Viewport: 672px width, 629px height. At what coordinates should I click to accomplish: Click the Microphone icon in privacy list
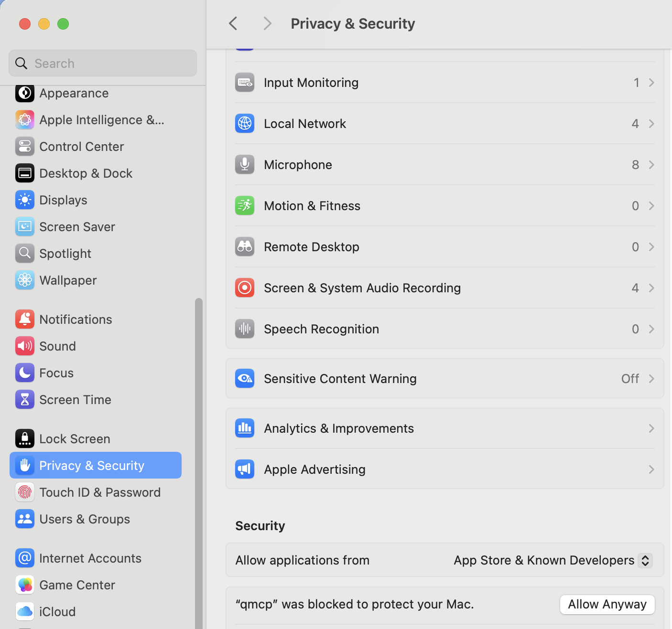245,165
